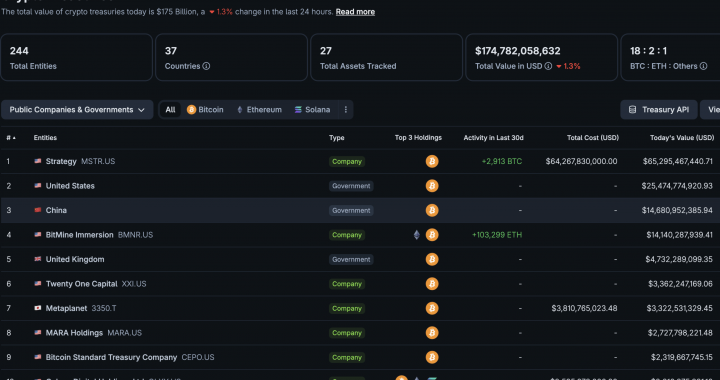Click the MSTR.US ticker text

98,162
